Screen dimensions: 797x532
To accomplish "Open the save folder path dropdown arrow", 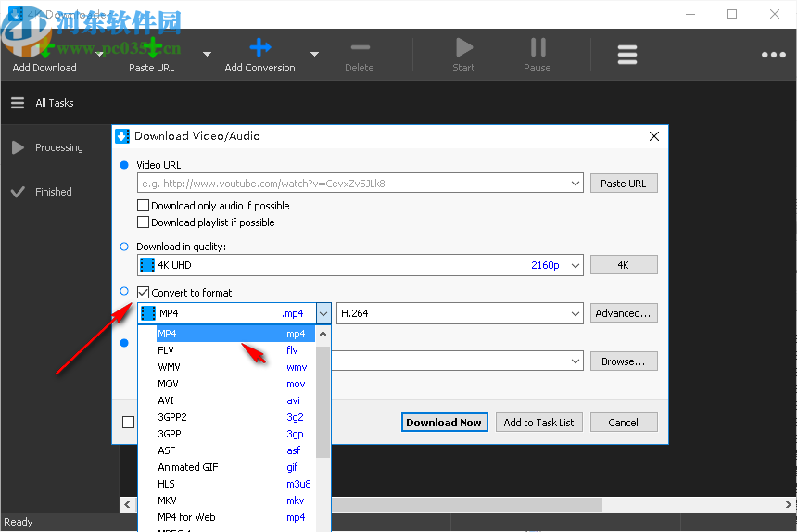I will click(x=576, y=361).
